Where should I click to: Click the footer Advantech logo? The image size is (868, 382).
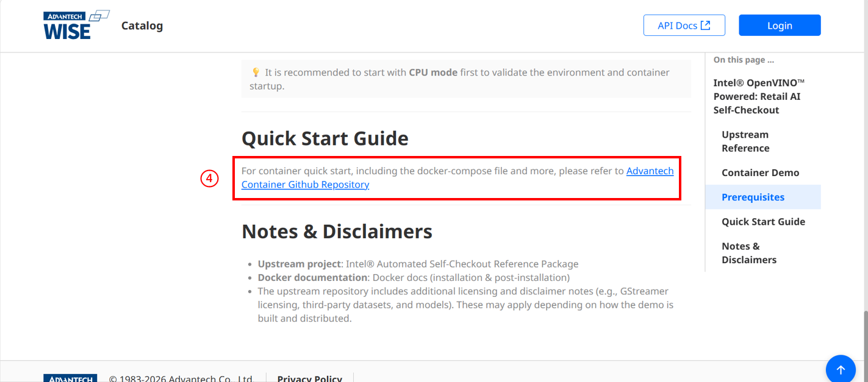(70, 378)
